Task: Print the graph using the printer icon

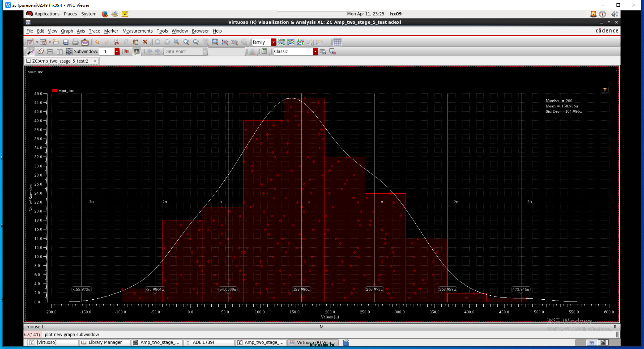Action: (x=75, y=42)
